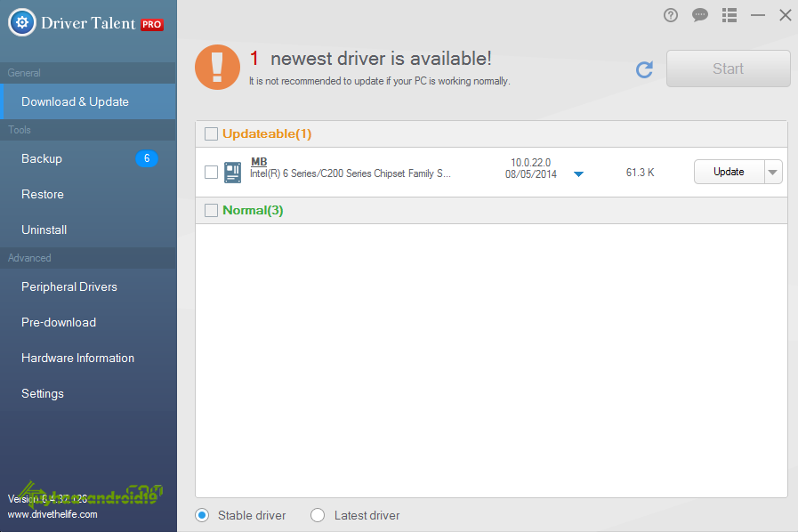
Task: Click the blue badge showing 6 backups
Action: pyautogui.click(x=146, y=158)
